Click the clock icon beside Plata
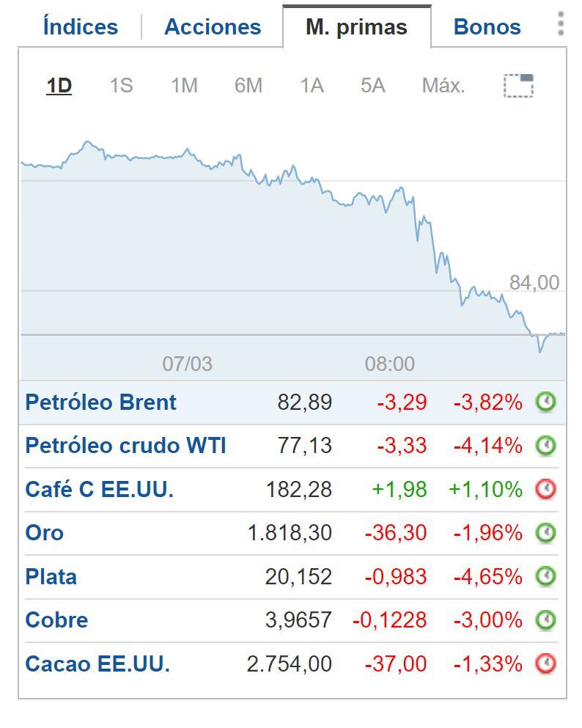The width and height of the screenshot is (582, 728). click(548, 577)
